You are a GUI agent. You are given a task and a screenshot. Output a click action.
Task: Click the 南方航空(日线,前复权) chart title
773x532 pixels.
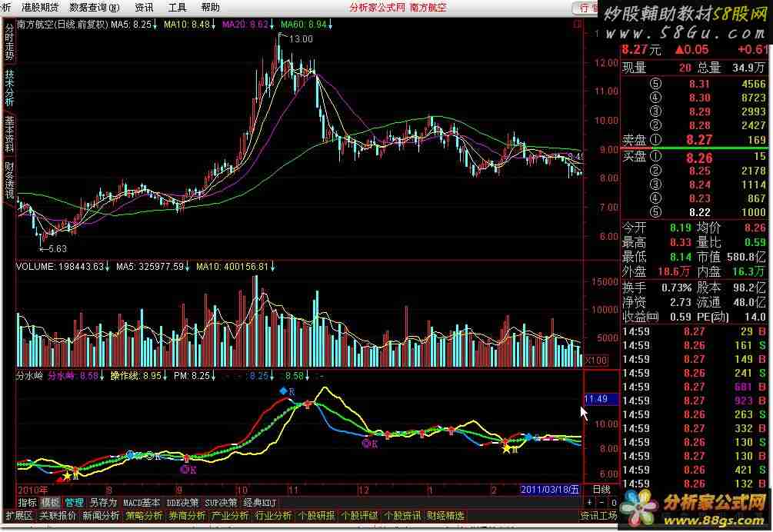click(x=62, y=24)
